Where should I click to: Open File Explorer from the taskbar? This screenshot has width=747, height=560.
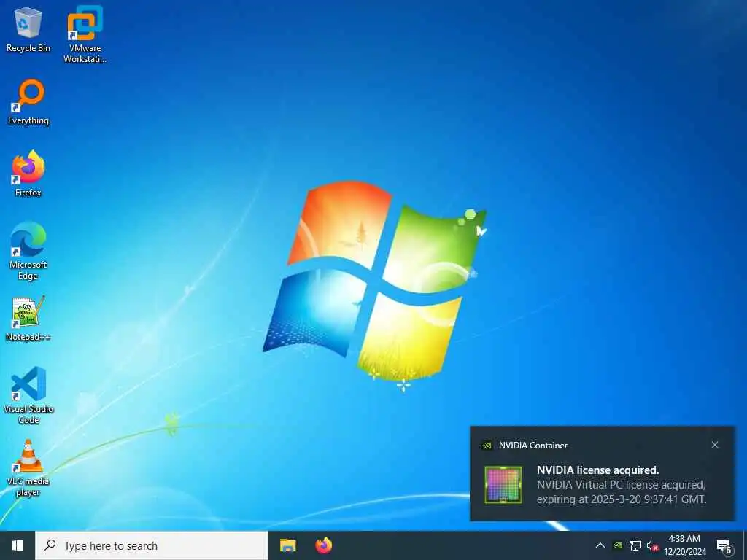pos(287,545)
